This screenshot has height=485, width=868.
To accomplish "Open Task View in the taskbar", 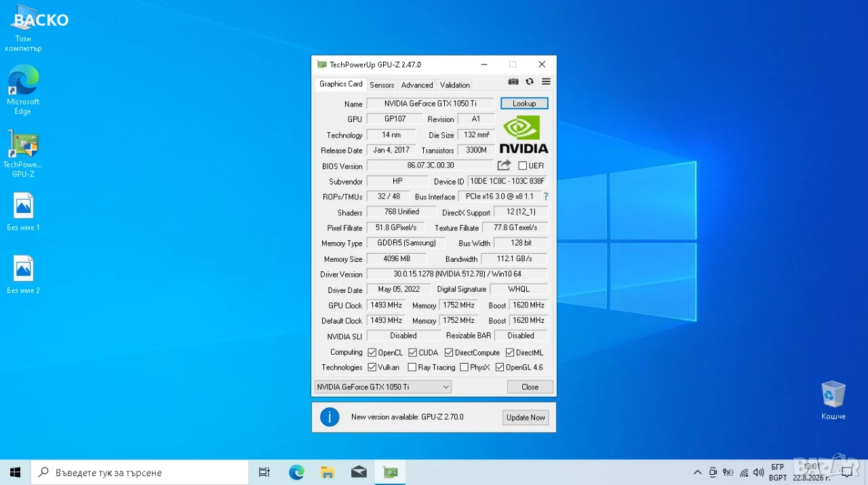I will click(264, 472).
